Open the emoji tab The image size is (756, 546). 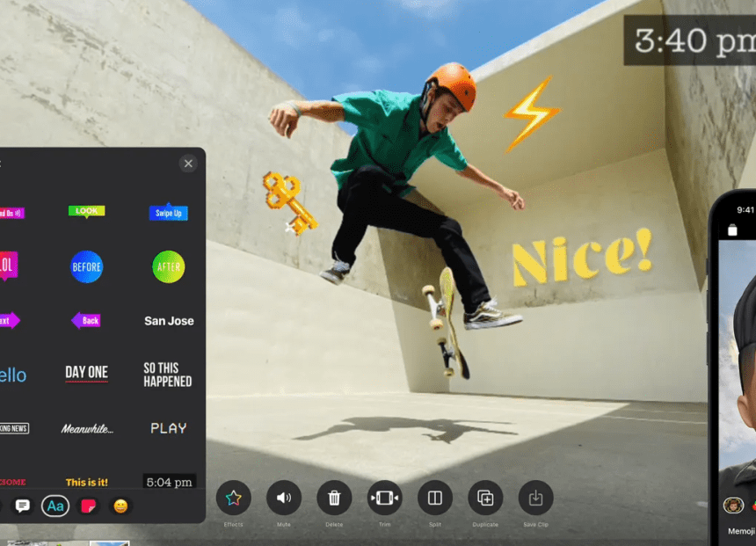[120, 506]
